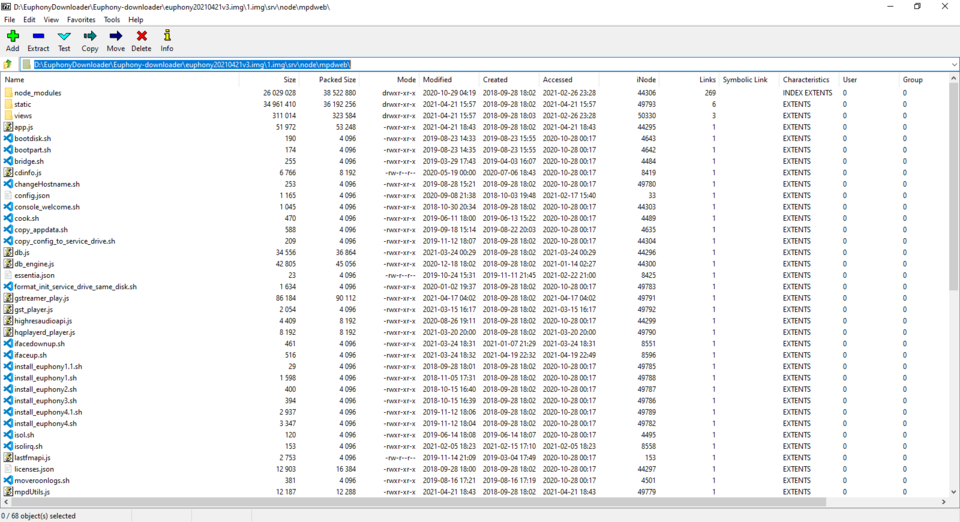Viewport: 960px width, 522px height.
Task: Click the vertical scrollbar down arrow
Action: point(954,492)
